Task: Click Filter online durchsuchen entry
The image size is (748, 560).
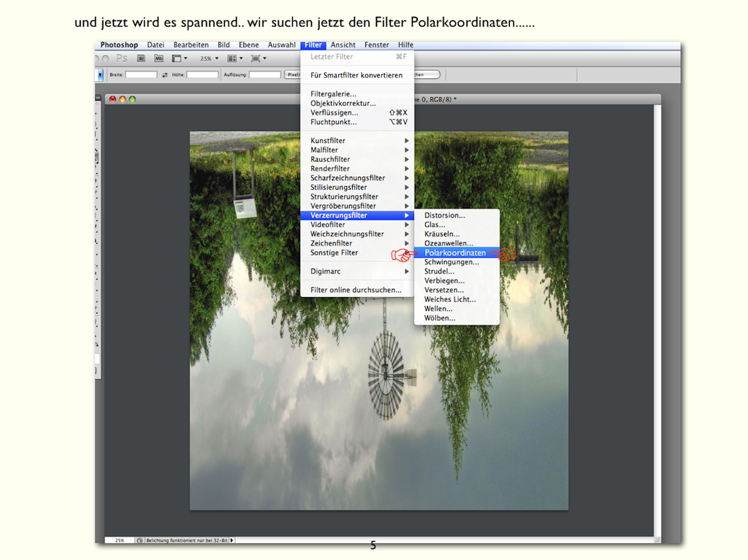Action: tap(356, 290)
